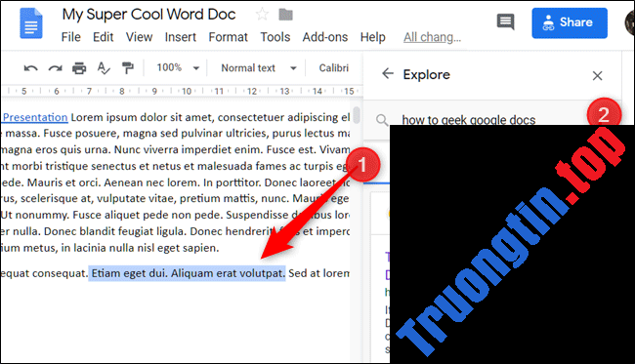Click the blue Share button
Image resolution: width=635 pixels, height=364 pixels.
[570, 23]
